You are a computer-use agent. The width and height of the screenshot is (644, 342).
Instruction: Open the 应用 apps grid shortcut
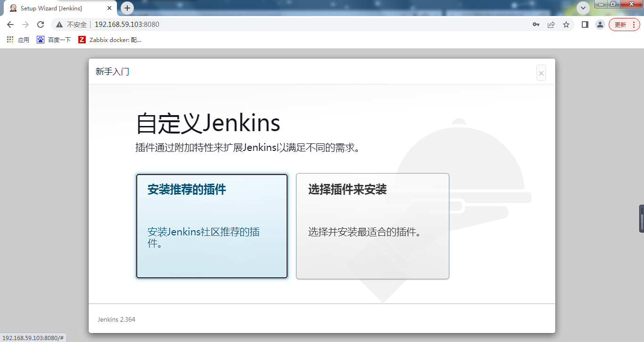click(x=18, y=40)
